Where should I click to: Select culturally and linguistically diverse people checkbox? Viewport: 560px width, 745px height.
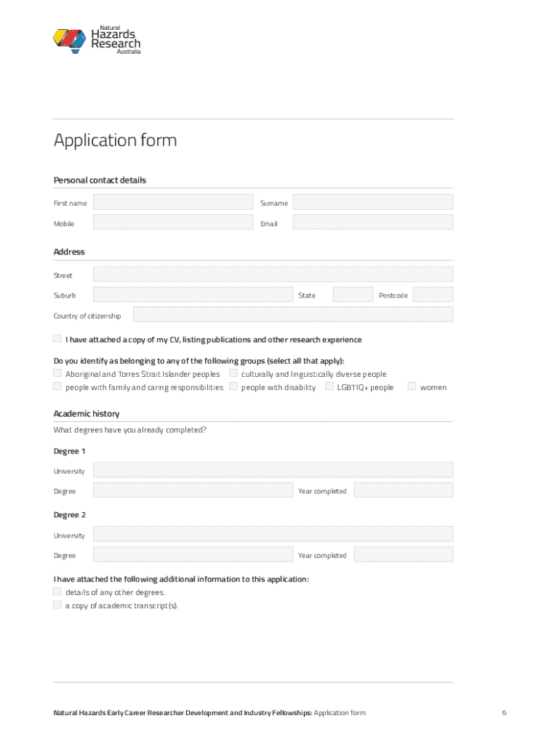tap(233, 373)
